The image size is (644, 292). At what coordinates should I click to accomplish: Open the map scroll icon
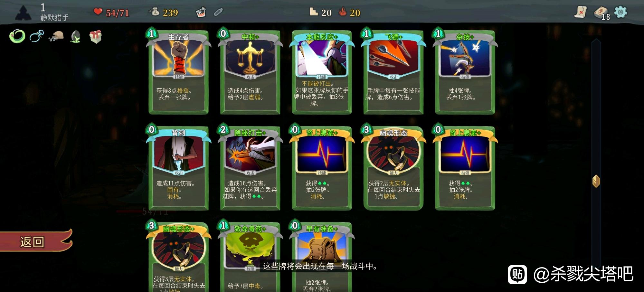pos(581,12)
